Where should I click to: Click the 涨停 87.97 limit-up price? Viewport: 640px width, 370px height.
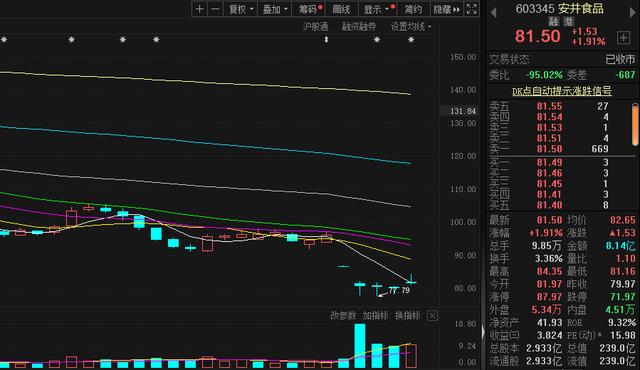coord(549,297)
